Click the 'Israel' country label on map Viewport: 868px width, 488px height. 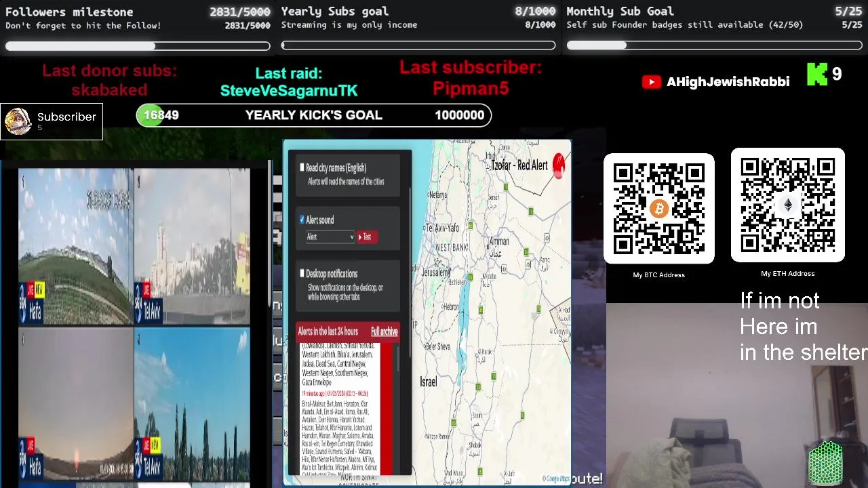click(x=429, y=382)
